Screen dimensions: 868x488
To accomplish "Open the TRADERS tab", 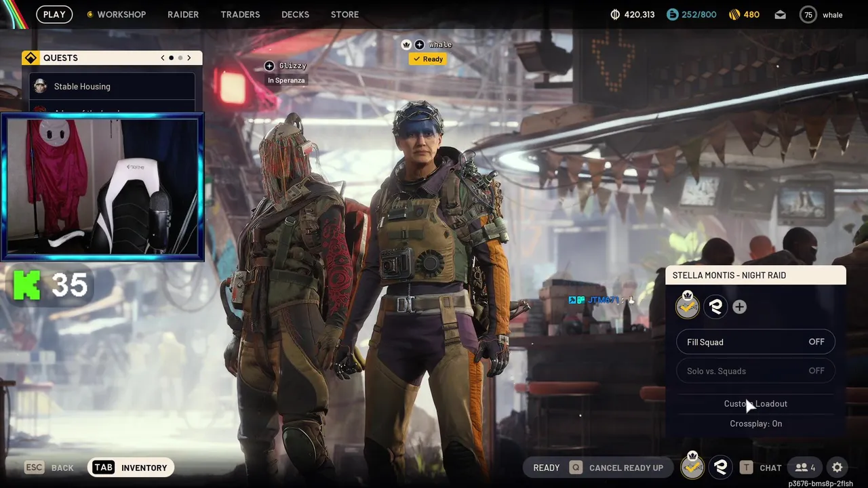I will pyautogui.click(x=240, y=14).
